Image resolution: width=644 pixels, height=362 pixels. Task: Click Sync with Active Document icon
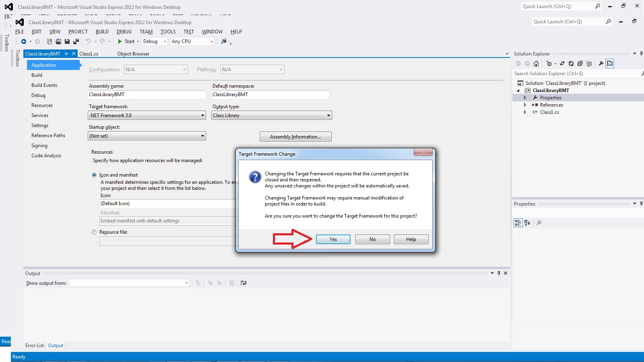pyautogui.click(x=562, y=64)
